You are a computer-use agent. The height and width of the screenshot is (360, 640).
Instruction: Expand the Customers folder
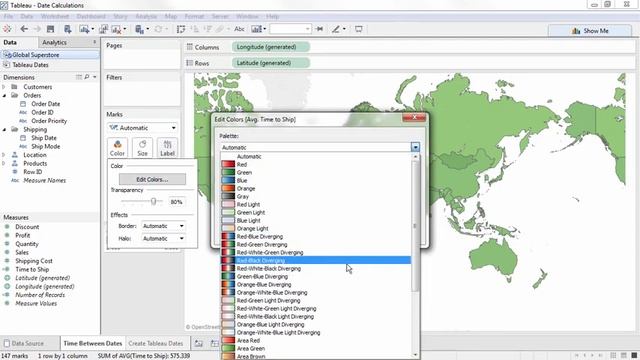4,87
